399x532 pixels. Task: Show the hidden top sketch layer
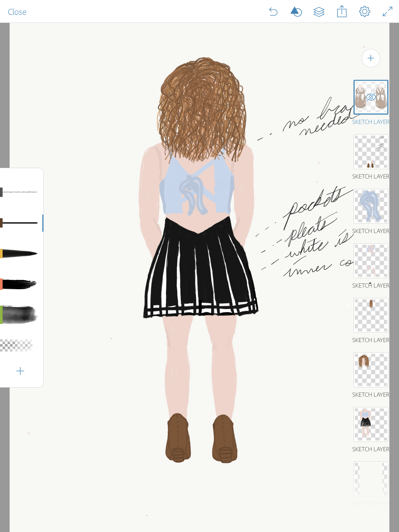(x=371, y=97)
